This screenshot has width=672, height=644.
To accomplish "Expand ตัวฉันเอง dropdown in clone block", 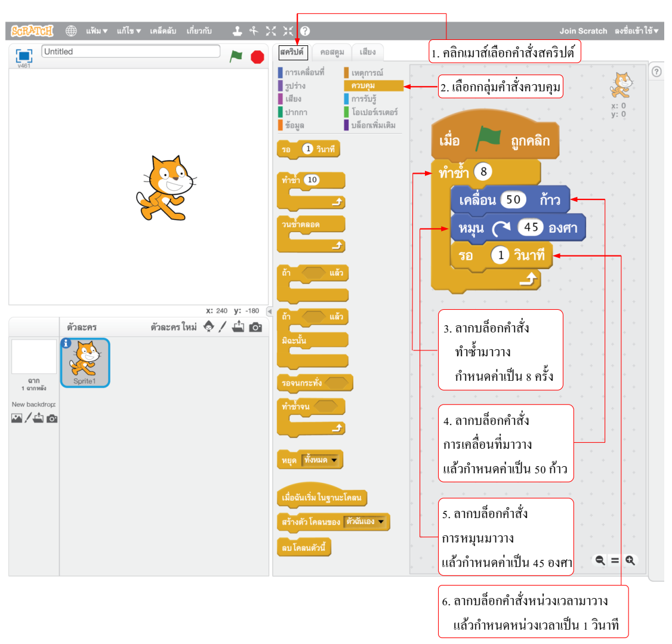I will 381,522.
